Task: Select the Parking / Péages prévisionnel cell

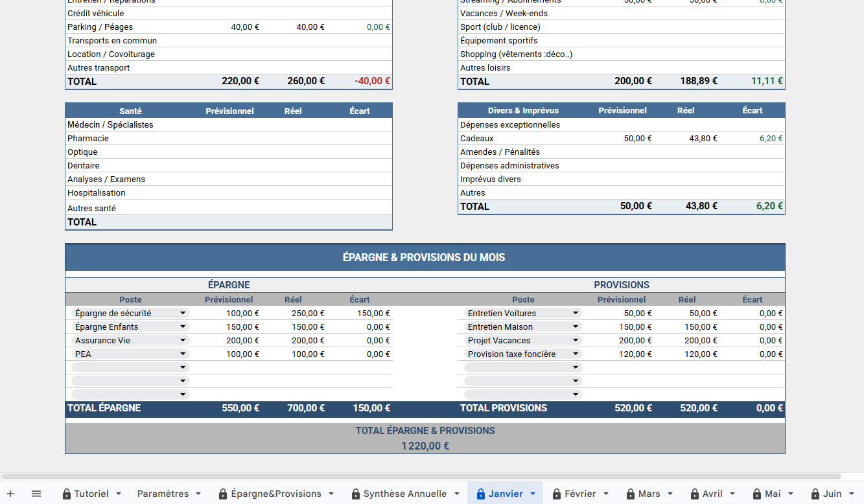Action: (x=229, y=27)
